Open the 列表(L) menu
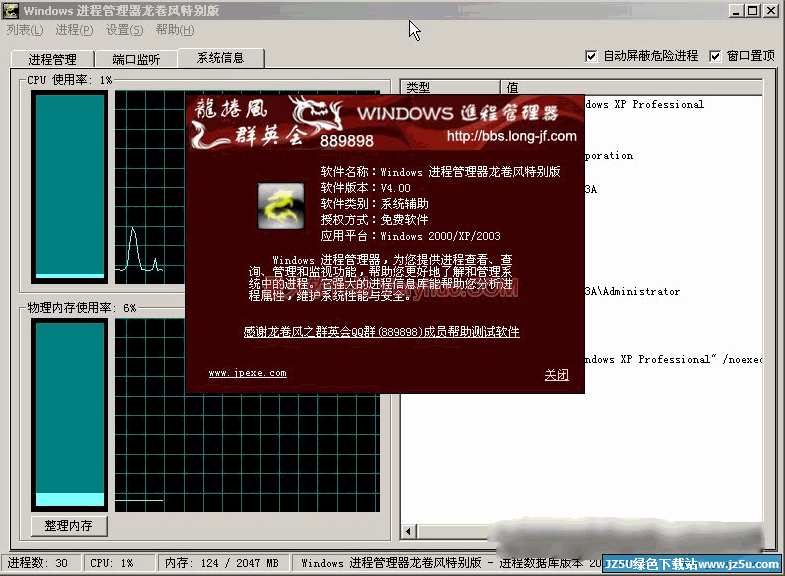Screen dimensions: 785x576 point(25,30)
